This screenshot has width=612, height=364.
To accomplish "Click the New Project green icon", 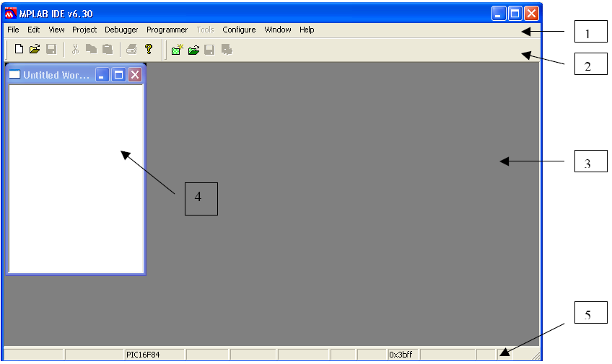I will [178, 50].
